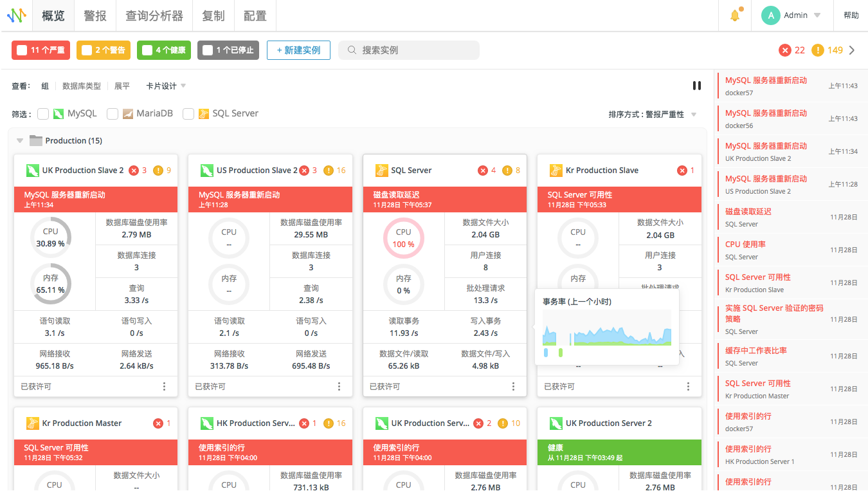Open the sort by alert severity dropdown
This screenshot has height=491, width=868.
[x=652, y=115]
